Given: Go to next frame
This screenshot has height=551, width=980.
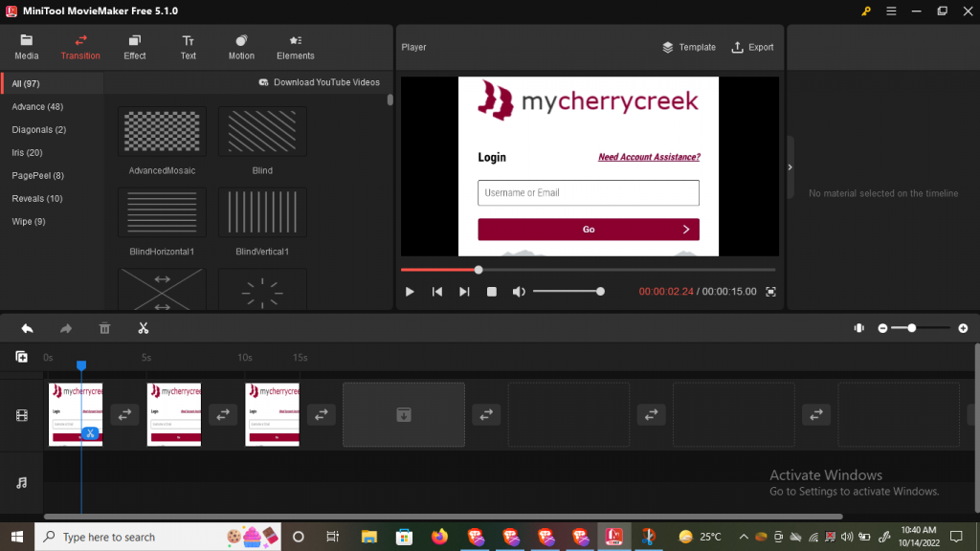Looking at the screenshot, I should [464, 292].
